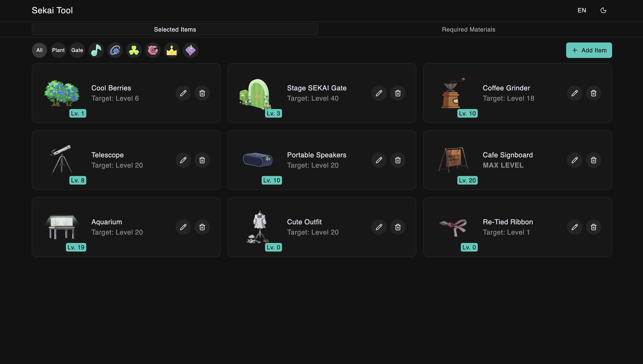Toggle dark mode with moon icon

[x=604, y=10]
